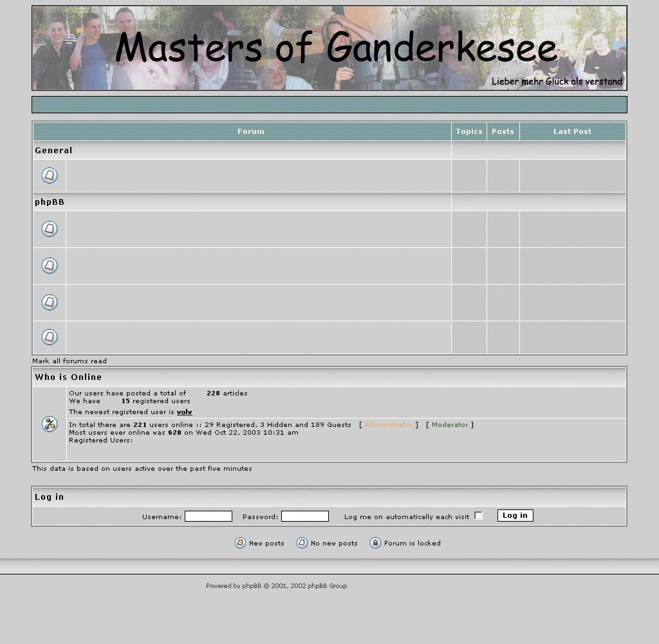This screenshot has width=659, height=644.
Task: Click the Administrator legend text
Action: pos(388,425)
